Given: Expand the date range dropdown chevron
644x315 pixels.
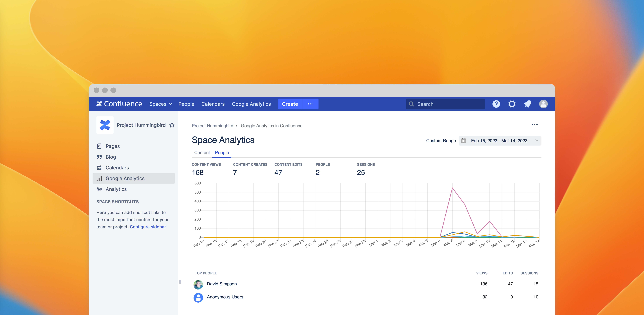Looking at the screenshot, I should pos(536,141).
